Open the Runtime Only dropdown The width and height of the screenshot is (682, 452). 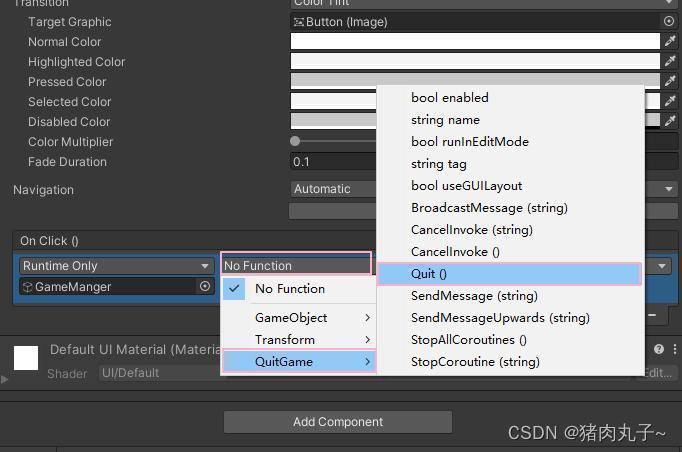[x=117, y=266]
